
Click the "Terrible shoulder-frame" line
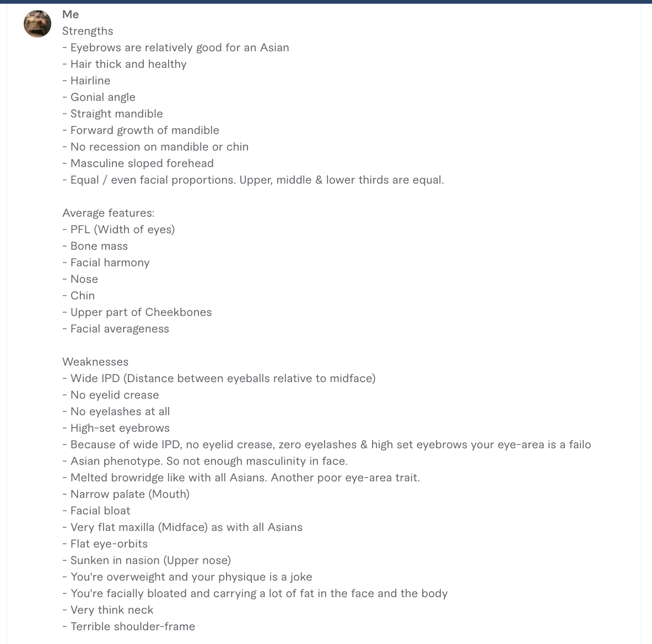pyautogui.click(x=128, y=626)
